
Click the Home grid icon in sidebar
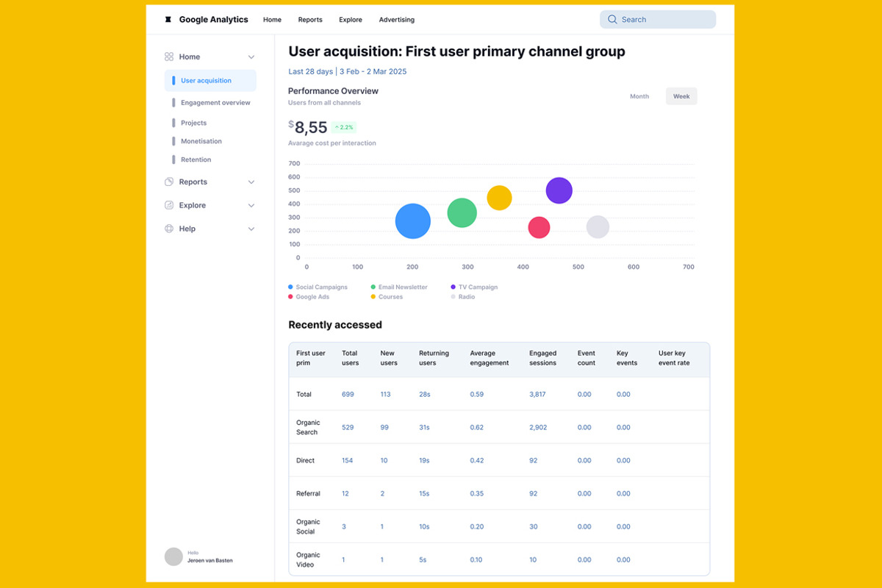point(169,57)
